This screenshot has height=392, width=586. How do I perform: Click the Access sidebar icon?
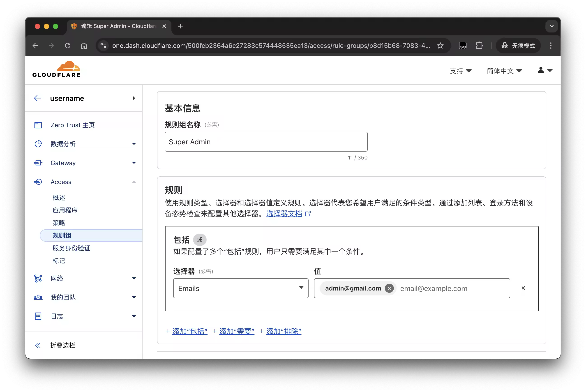38,182
